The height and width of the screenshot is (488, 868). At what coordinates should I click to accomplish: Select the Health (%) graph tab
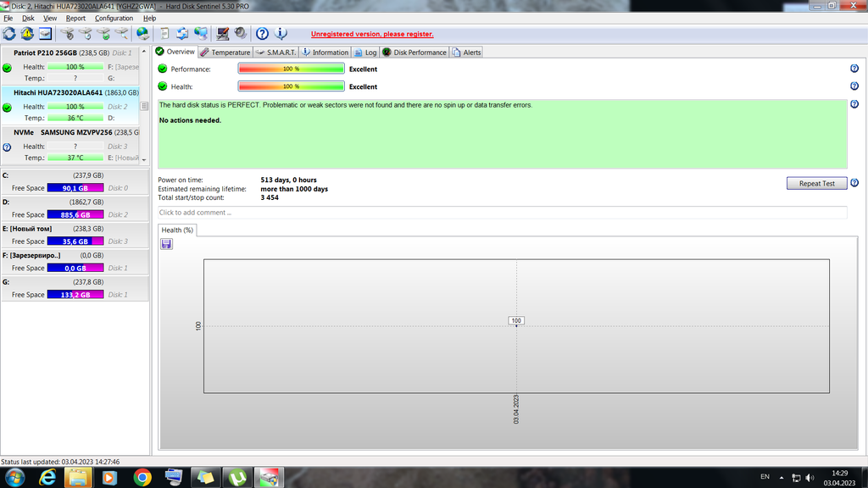coord(177,230)
